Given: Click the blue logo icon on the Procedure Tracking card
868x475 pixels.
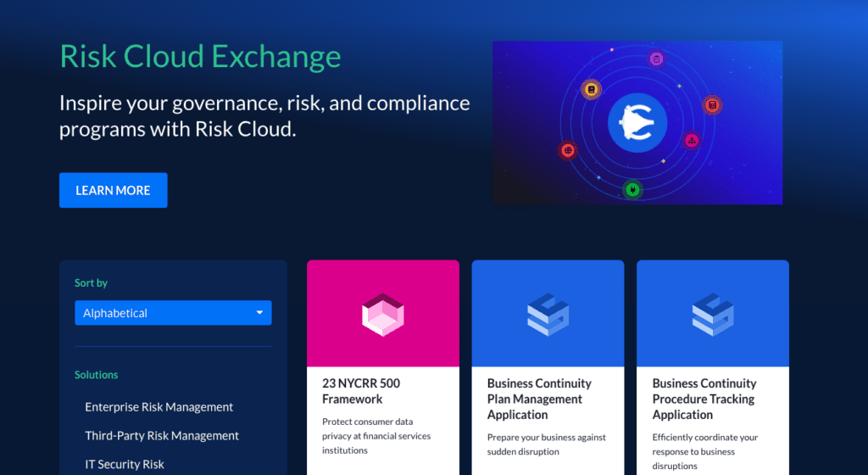Looking at the screenshot, I should click(x=712, y=315).
